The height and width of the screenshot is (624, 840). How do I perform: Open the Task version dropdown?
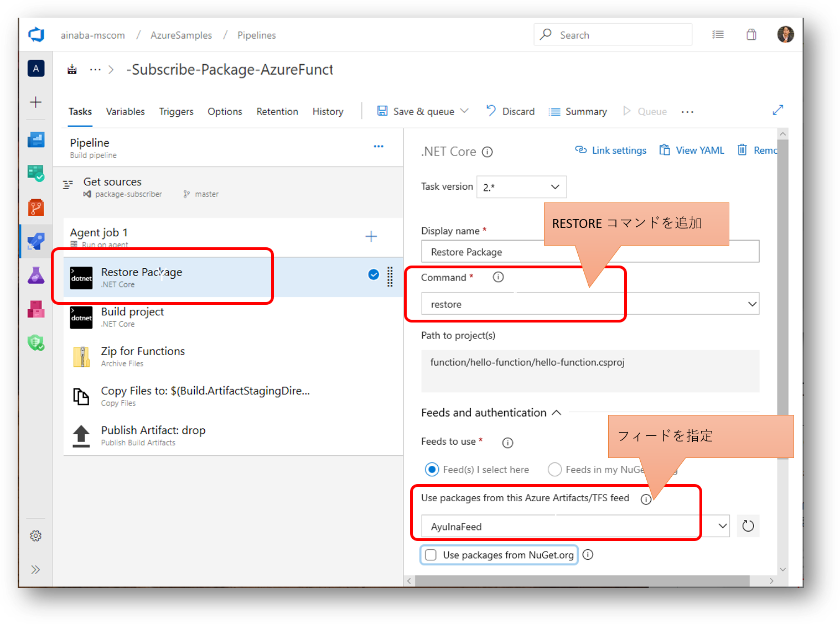pos(522,187)
